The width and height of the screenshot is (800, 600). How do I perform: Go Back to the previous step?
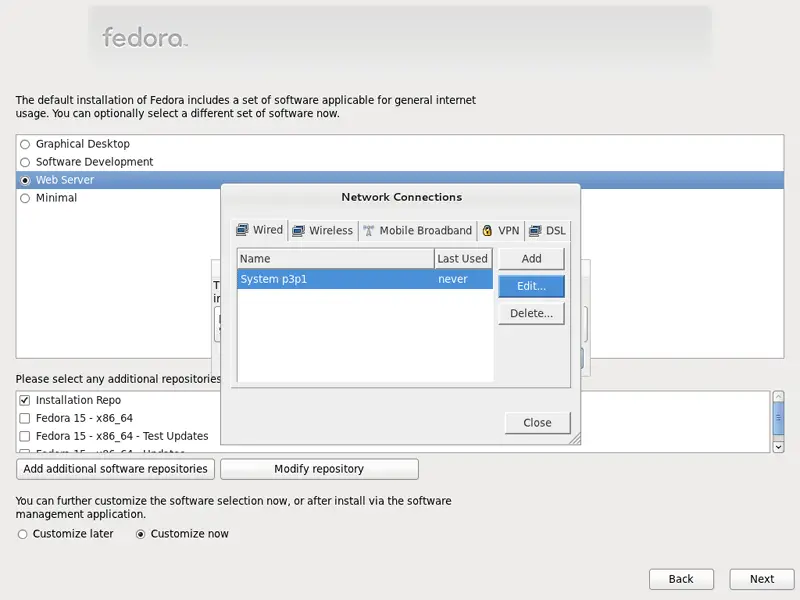point(681,579)
